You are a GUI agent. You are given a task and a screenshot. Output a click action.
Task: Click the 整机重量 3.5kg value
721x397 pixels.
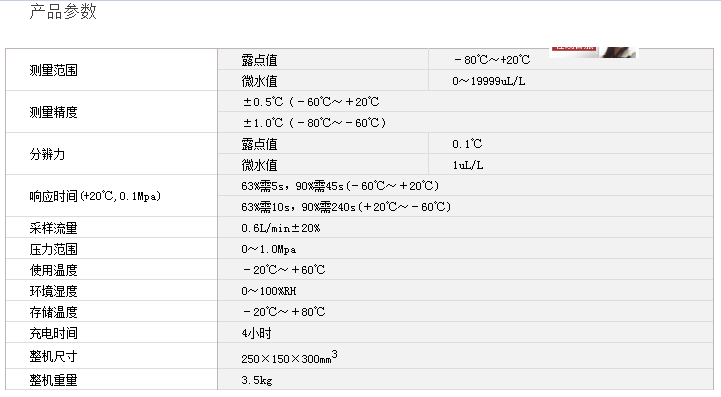coord(257,380)
